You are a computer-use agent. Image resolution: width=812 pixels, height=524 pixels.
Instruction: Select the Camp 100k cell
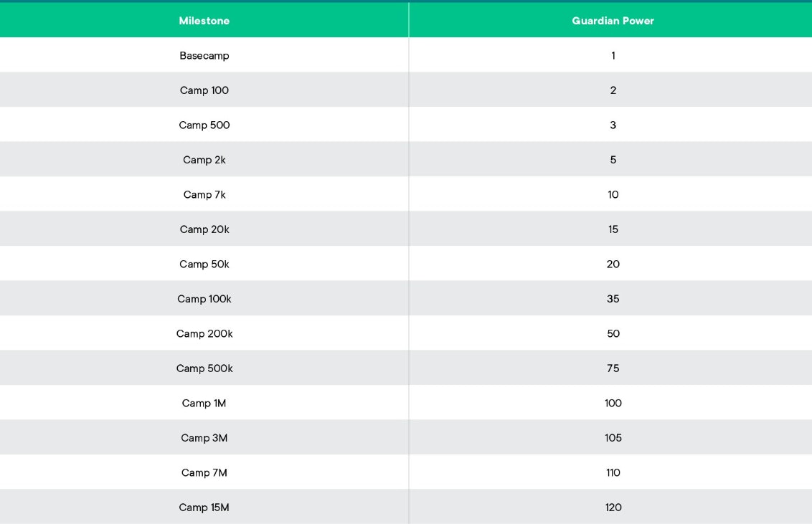pos(204,299)
